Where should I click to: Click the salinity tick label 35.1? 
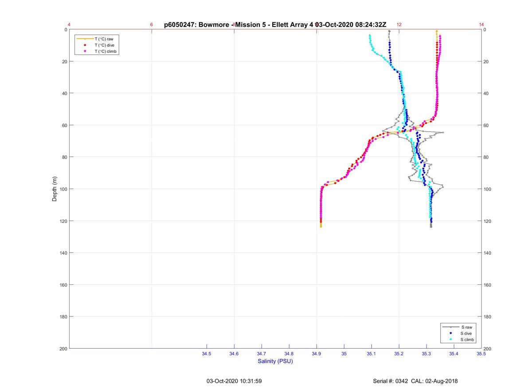point(372,354)
